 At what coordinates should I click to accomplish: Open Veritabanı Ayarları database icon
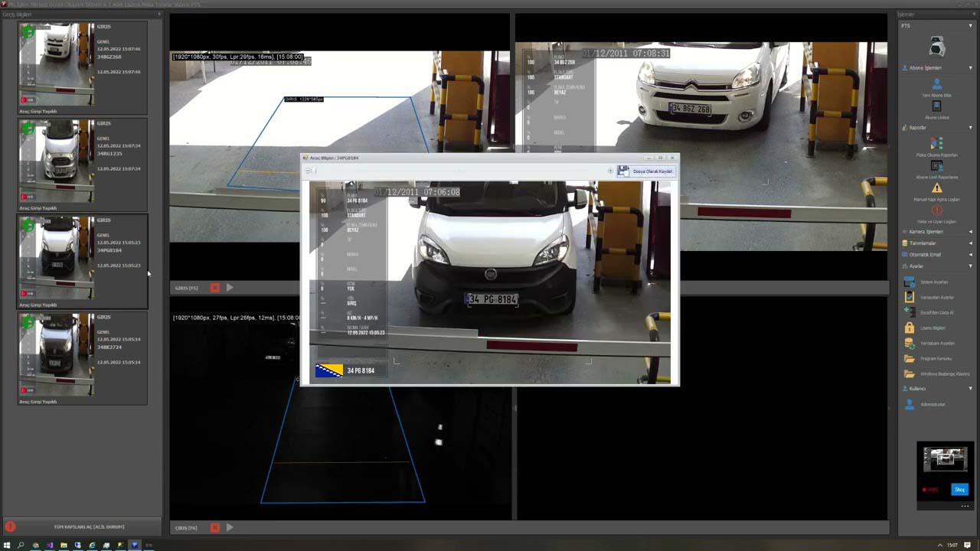coord(910,343)
